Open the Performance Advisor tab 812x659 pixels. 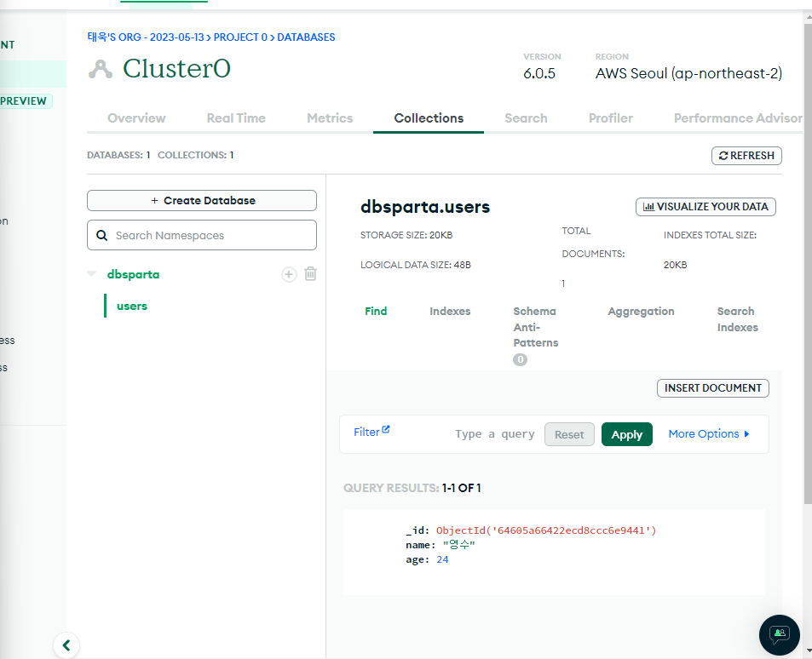pos(738,118)
